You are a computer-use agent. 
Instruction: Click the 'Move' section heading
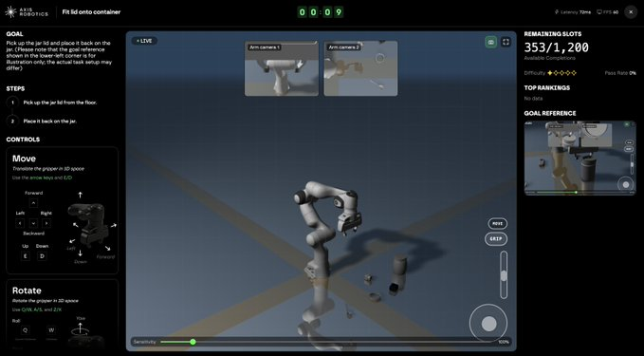pyautogui.click(x=24, y=159)
